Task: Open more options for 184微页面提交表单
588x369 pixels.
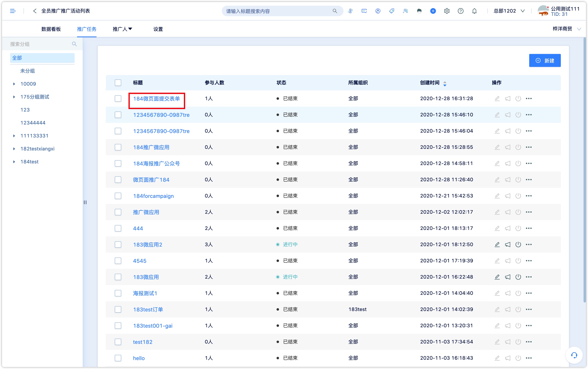Action: (x=528, y=98)
